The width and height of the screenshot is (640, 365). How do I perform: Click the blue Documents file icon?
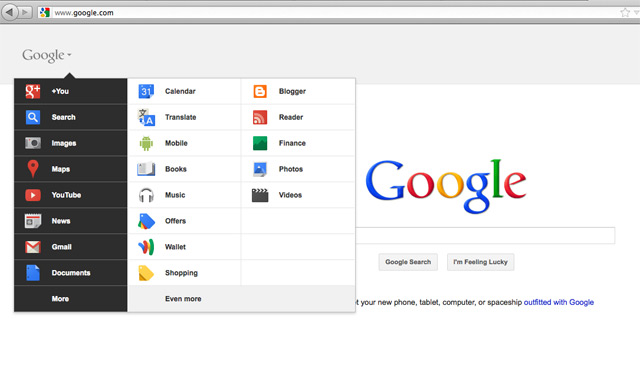(33, 273)
